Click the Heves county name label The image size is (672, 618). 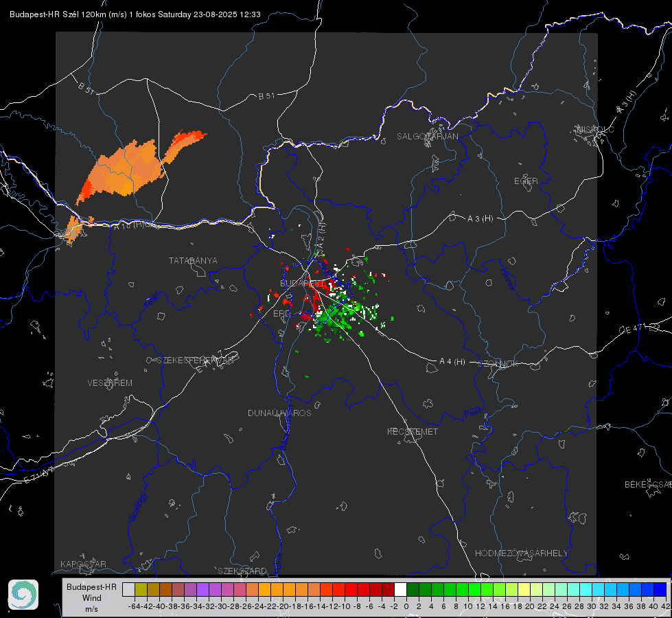click(x=507, y=279)
